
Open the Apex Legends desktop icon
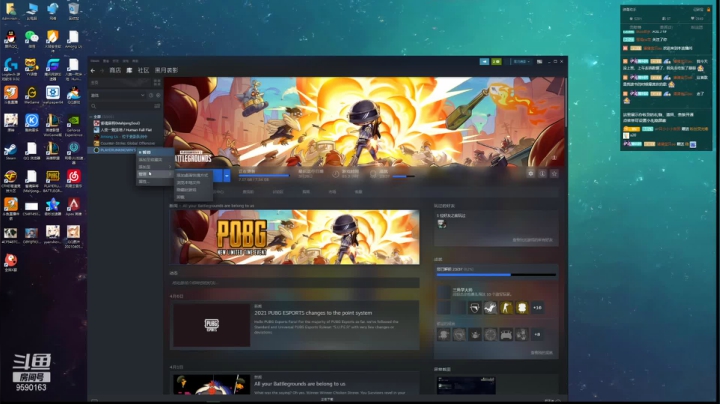73,206
